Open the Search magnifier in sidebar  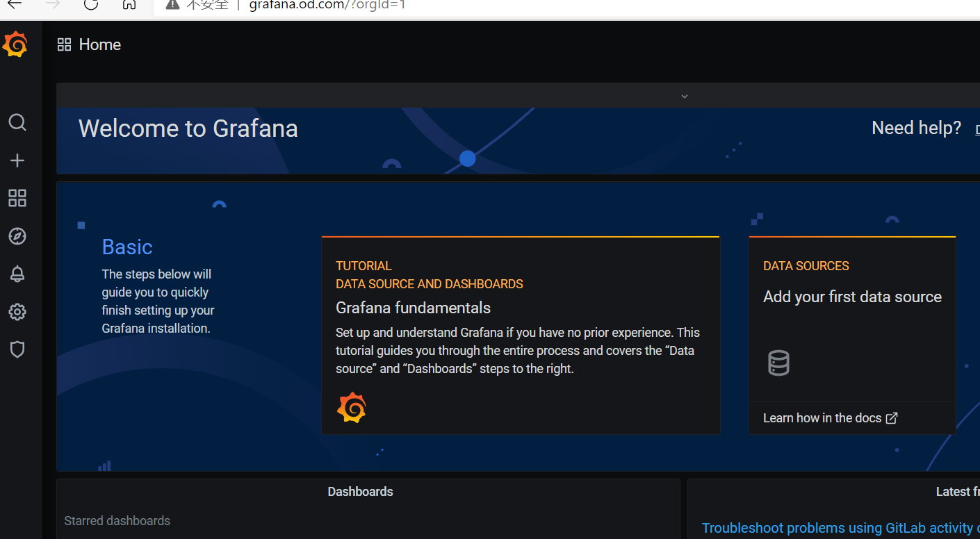click(x=17, y=122)
